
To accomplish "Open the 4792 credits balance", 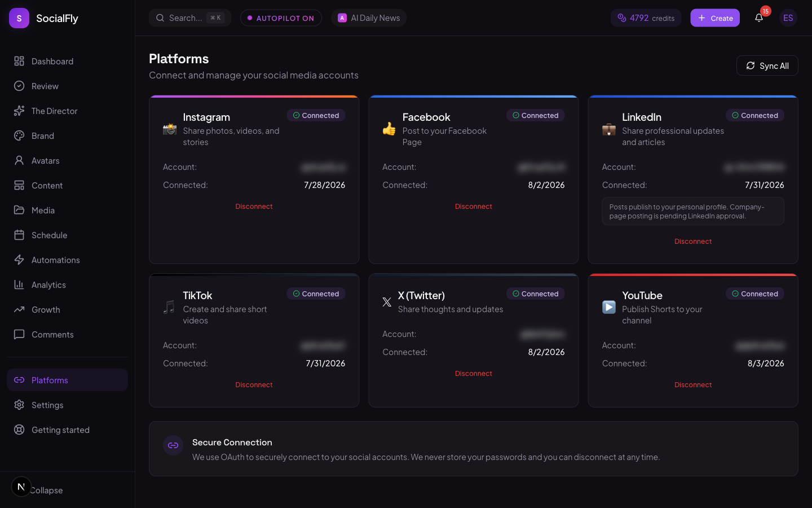I will (x=646, y=18).
